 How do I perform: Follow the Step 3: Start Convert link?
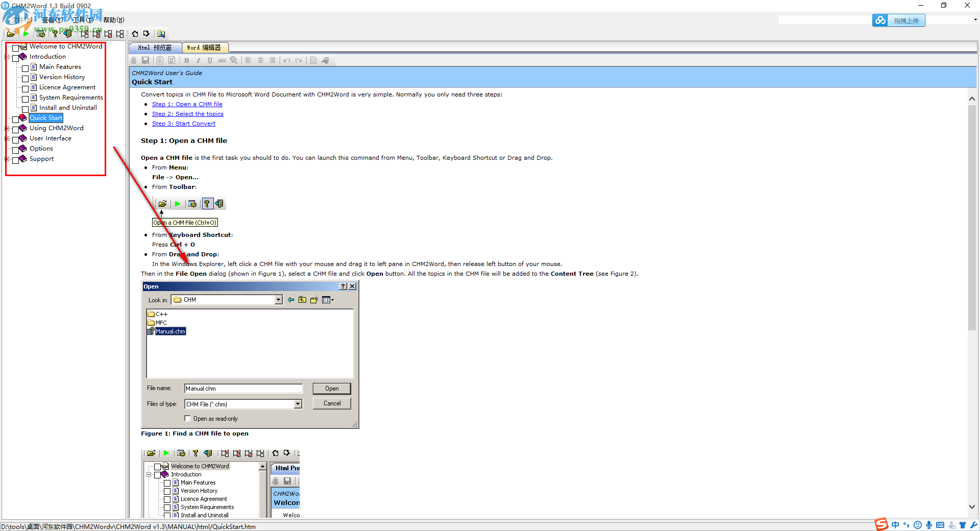184,124
